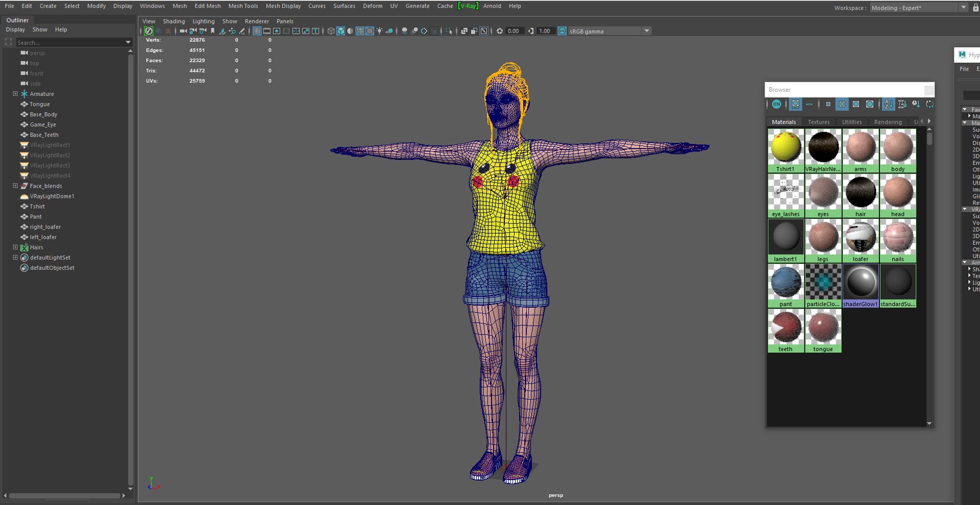Image resolution: width=980 pixels, height=505 pixels.
Task: Select the persp camera in Outliner
Action: [37, 53]
